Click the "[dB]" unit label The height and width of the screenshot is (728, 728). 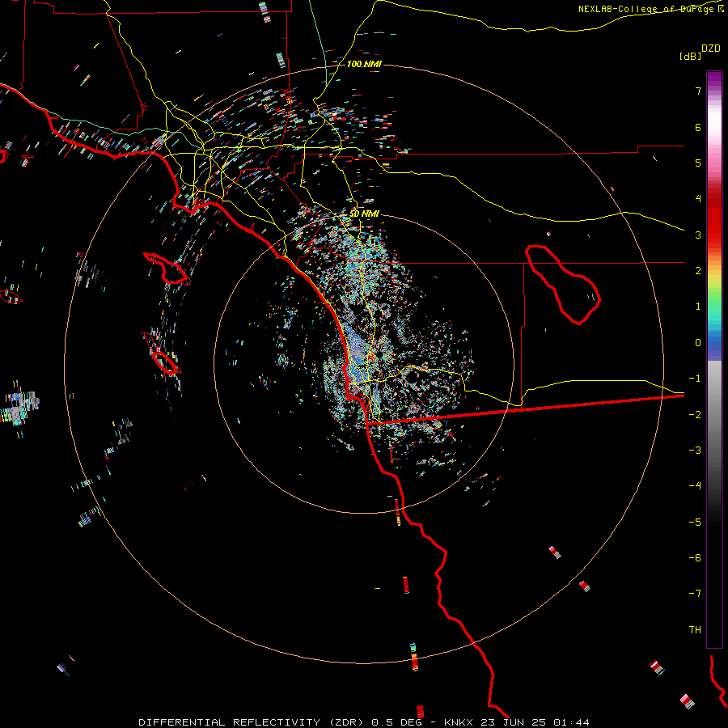(x=690, y=56)
